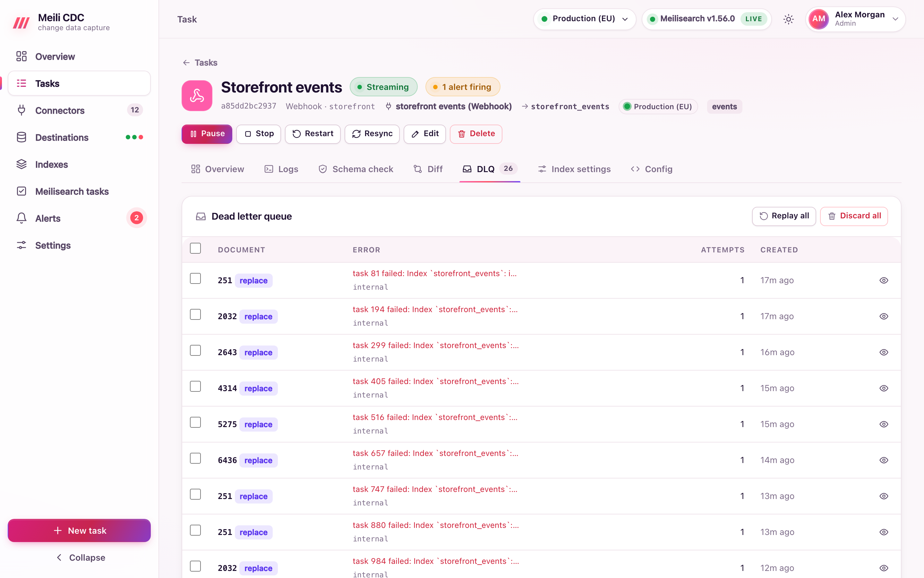Screen dimensions: 924x578
Task: Click the Delete task button
Action: tap(476, 134)
